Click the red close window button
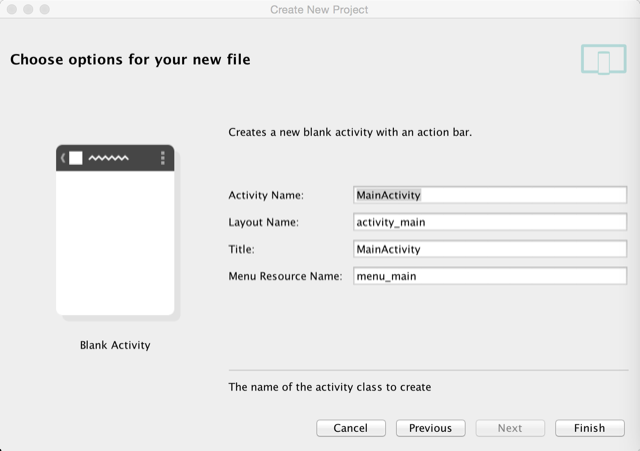Viewport: 640px width, 451px height. 12,9
